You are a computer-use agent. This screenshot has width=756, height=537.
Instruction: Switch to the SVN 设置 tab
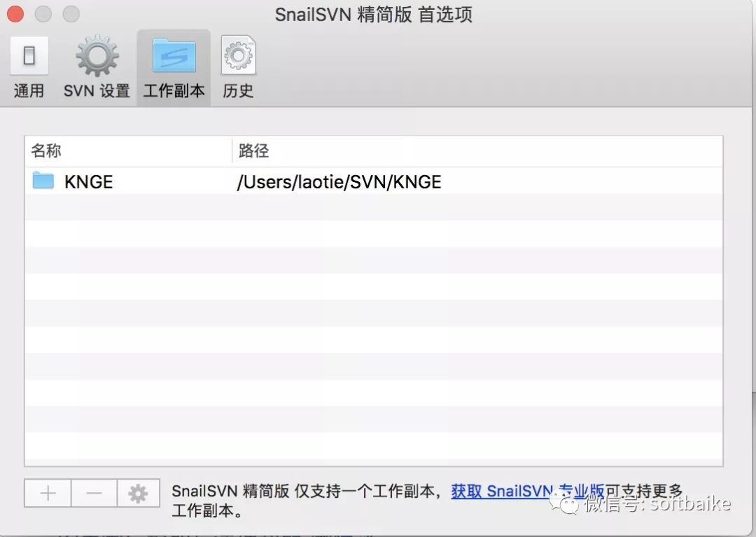97,67
